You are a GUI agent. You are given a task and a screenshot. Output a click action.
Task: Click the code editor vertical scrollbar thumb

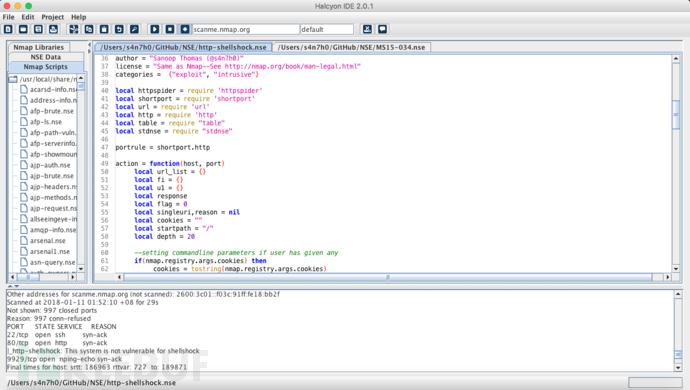(676, 115)
